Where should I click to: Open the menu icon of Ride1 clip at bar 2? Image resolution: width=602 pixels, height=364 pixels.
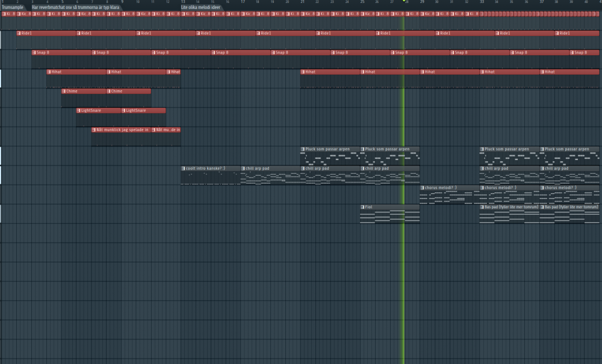pyautogui.click(x=19, y=33)
